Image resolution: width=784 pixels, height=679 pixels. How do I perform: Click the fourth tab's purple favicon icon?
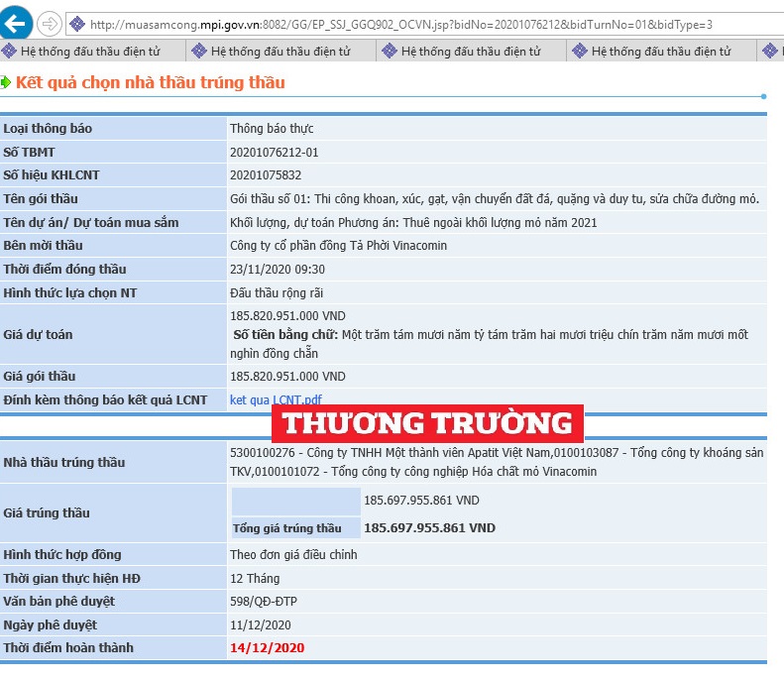(579, 51)
